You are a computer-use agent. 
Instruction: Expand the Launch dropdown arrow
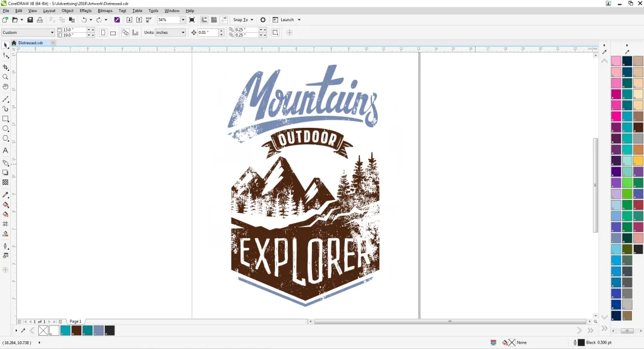click(x=299, y=20)
